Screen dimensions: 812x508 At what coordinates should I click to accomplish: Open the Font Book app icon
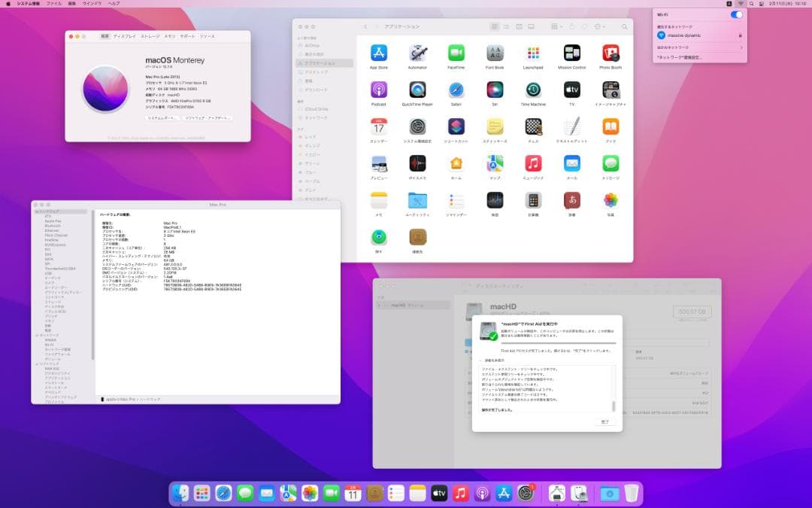(x=495, y=53)
